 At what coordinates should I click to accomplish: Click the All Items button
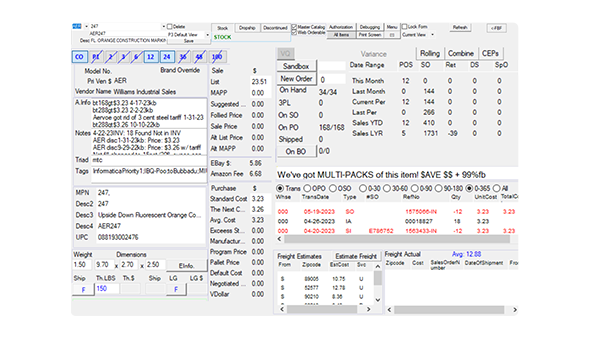[x=341, y=35]
